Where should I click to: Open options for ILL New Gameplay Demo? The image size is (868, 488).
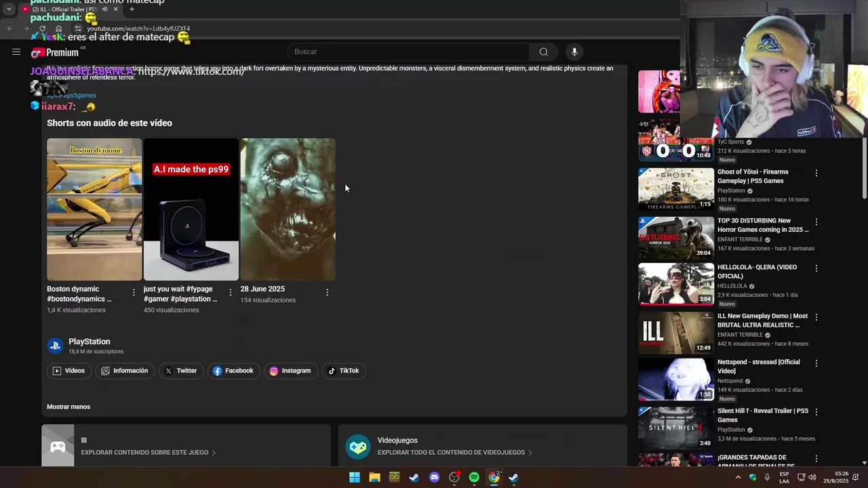tap(816, 317)
